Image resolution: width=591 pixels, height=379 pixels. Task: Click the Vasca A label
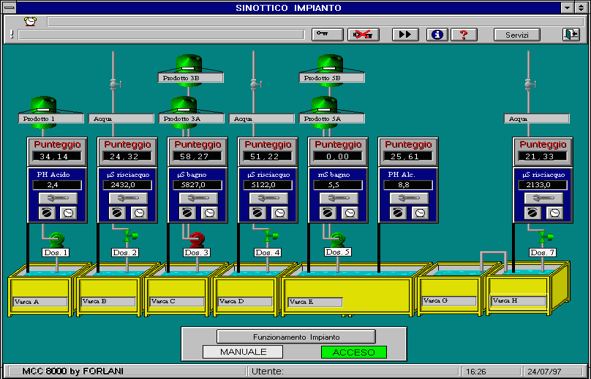(x=40, y=301)
